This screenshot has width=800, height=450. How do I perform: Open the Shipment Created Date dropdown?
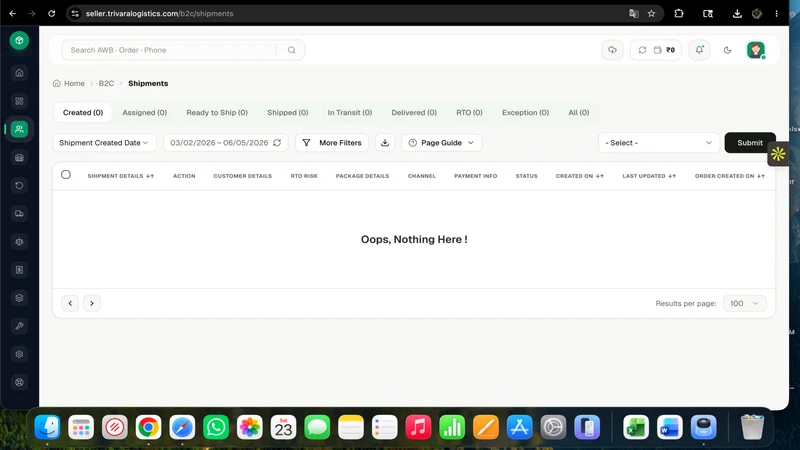coord(104,143)
